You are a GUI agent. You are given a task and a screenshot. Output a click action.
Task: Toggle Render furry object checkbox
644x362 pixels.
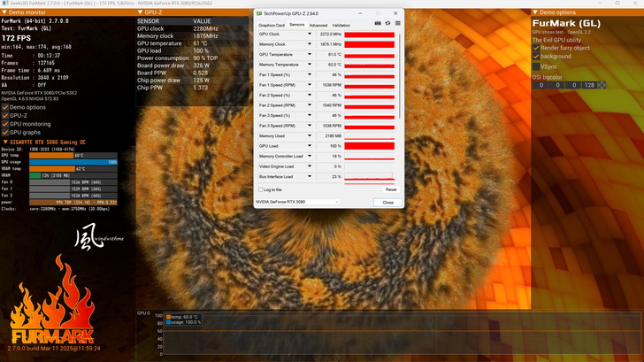click(536, 48)
